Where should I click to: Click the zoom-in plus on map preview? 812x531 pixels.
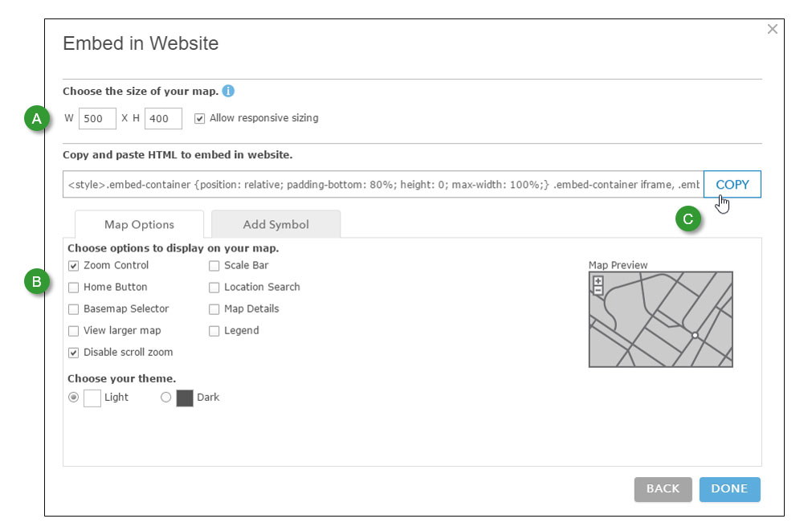click(598, 281)
